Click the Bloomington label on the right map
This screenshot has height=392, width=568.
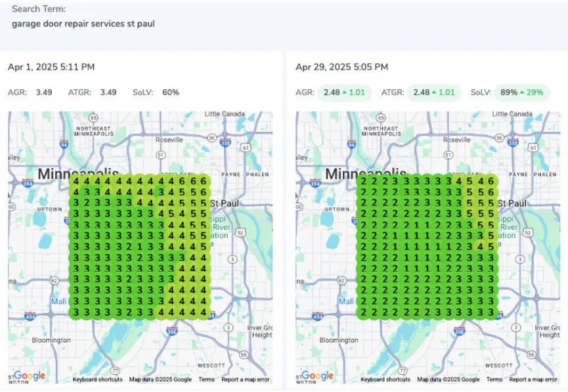coord(339,340)
